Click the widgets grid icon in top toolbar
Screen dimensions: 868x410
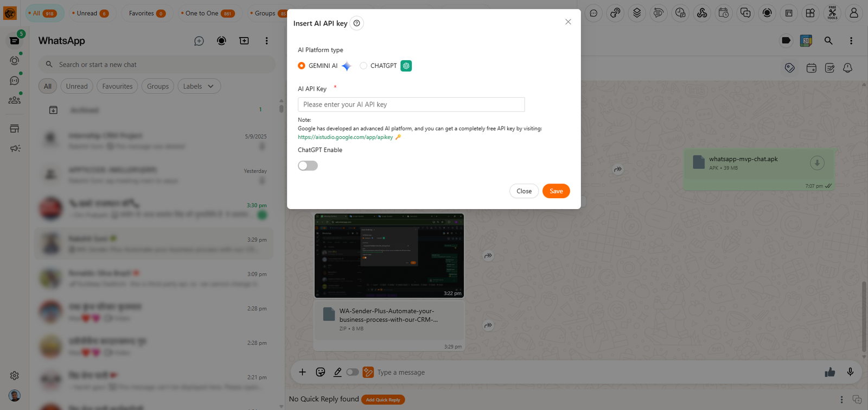pos(810,13)
